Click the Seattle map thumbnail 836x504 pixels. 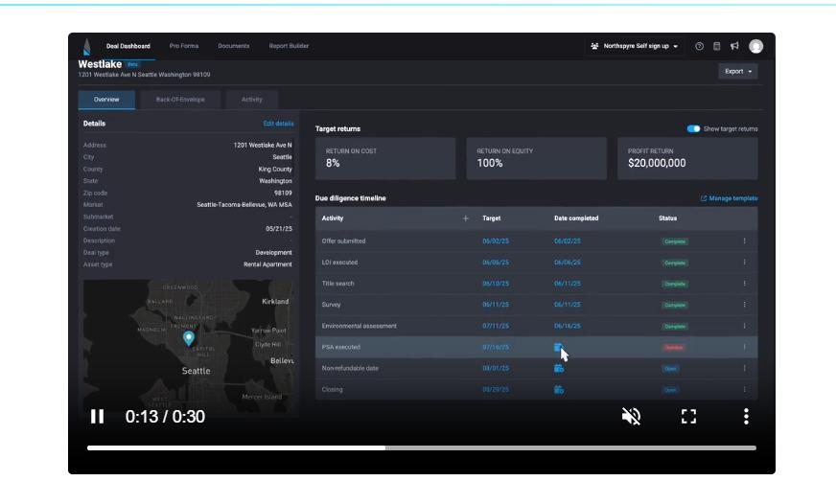pyautogui.click(x=189, y=345)
